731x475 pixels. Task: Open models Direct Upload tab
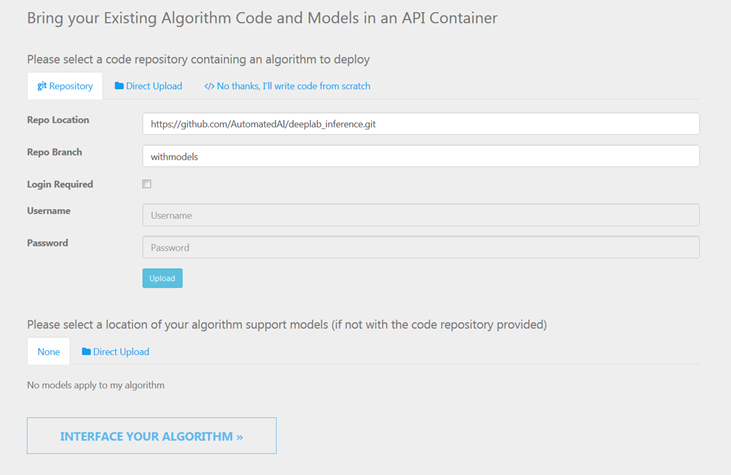[116, 351]
